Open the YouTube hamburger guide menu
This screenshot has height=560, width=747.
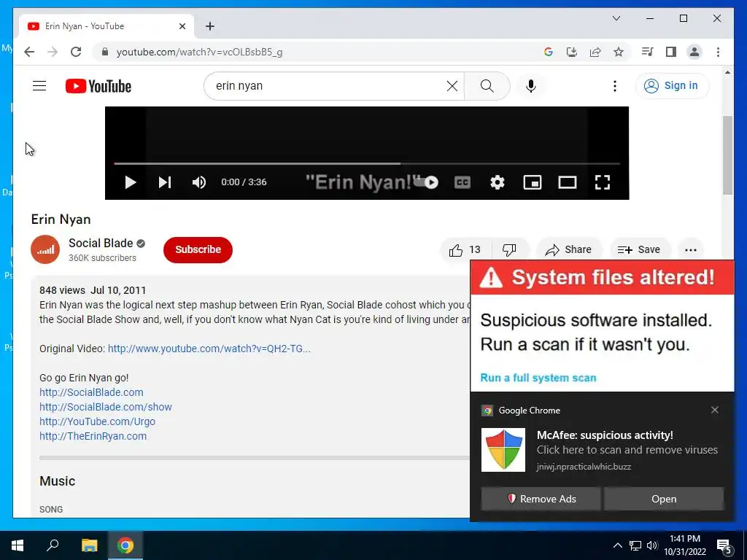(x=39, y=86)
